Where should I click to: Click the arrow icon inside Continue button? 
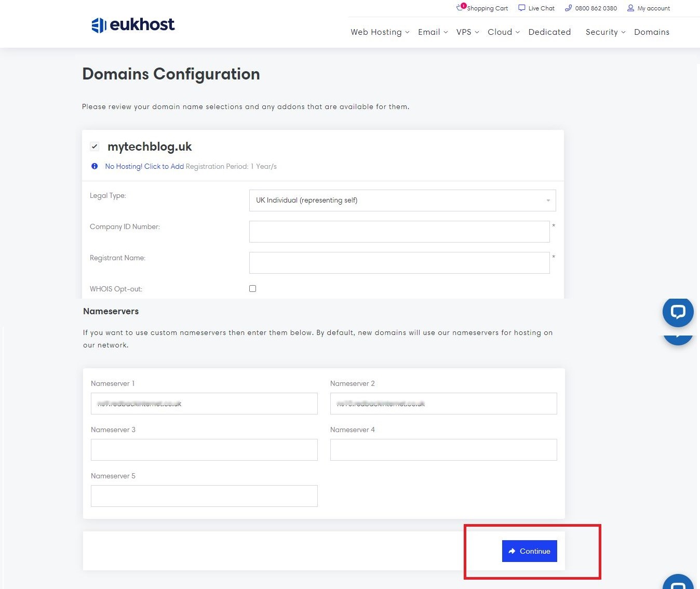click(x=513, y=551)
